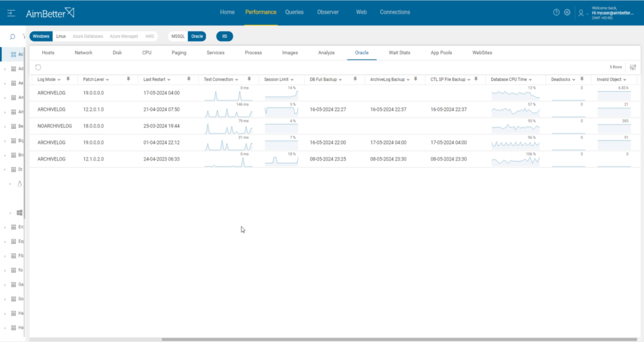Toggle the IIS filter pill

tap(225, 36)
